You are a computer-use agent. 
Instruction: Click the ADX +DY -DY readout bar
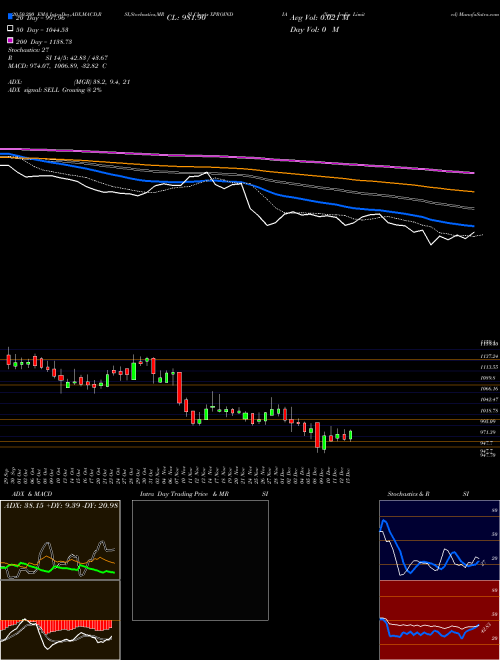(61, 505)
